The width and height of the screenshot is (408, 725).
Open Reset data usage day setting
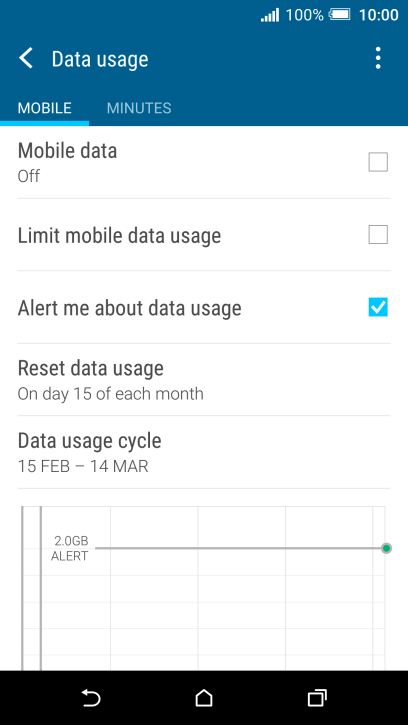click(204, 380)
